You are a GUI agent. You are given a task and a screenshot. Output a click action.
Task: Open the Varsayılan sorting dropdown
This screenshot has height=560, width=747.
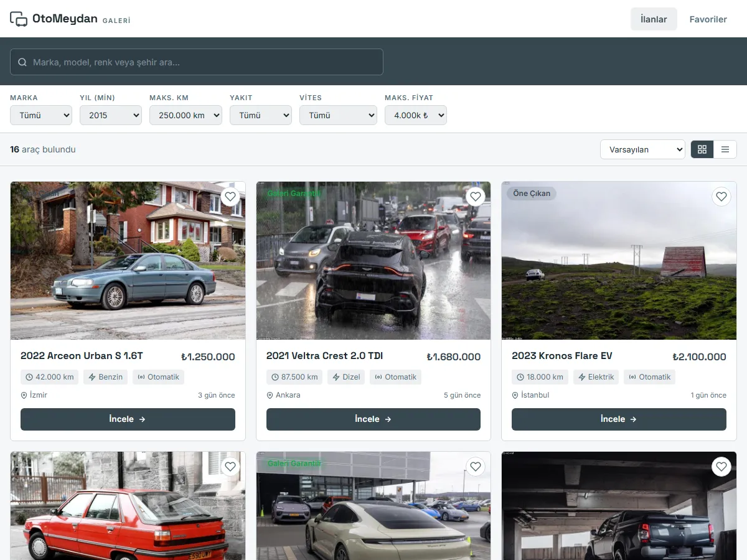[642, 149]
